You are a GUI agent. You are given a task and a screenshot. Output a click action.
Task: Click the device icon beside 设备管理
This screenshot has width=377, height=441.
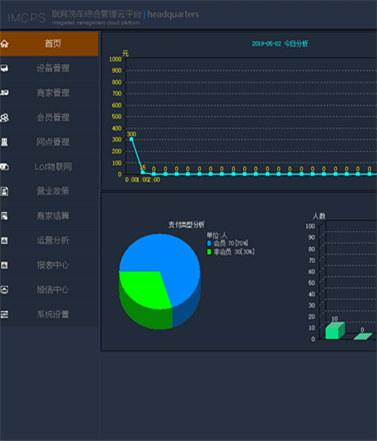(5, 68)
